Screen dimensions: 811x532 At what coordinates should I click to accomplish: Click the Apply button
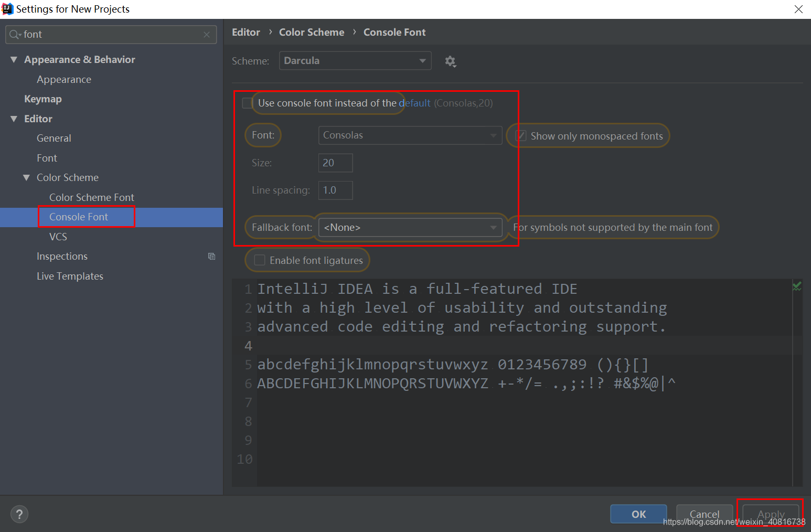(771, 514)
